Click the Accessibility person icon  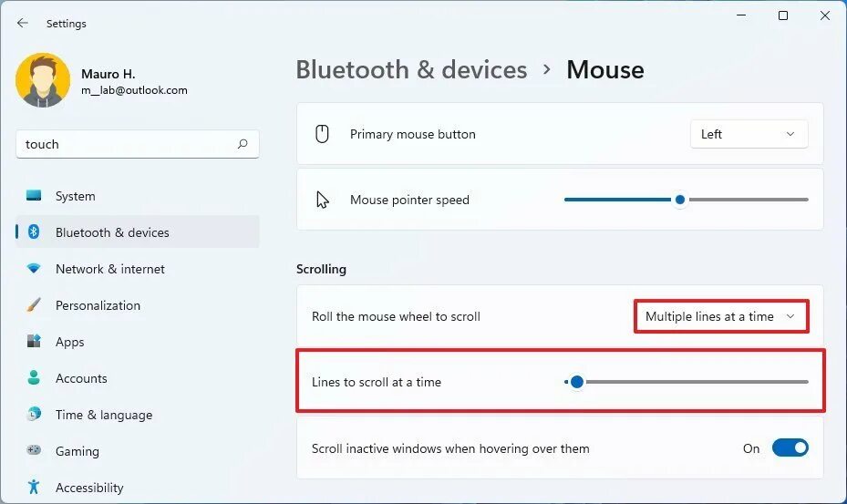point(34,488)
